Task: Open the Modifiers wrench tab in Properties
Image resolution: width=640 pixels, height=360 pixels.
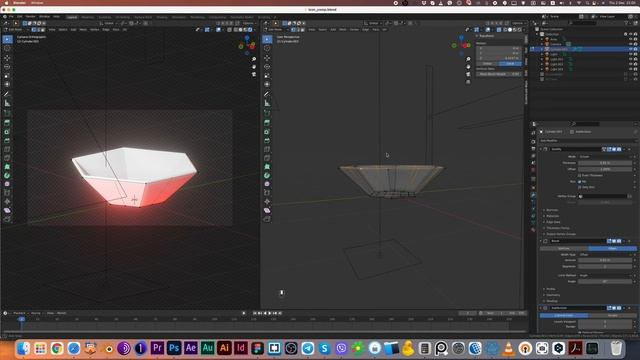Action: click(x=533, y=196)
